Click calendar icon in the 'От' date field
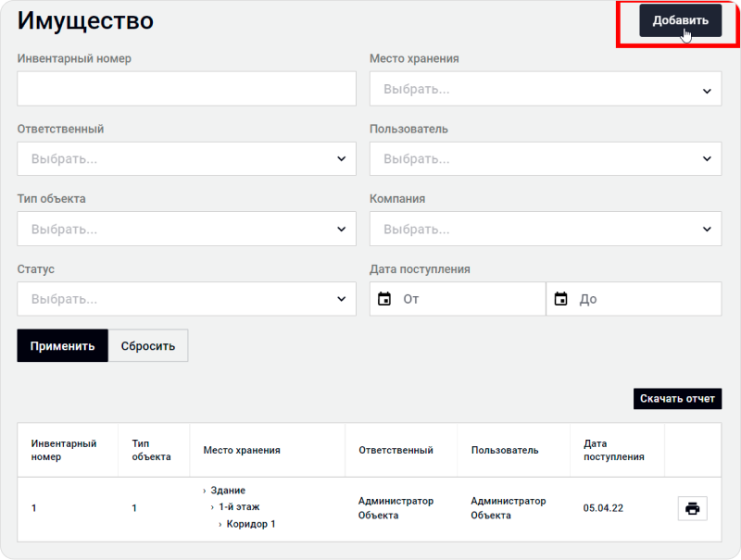This screenshot has height=560, width=741. pyautogui.click(x=384, y=299)
